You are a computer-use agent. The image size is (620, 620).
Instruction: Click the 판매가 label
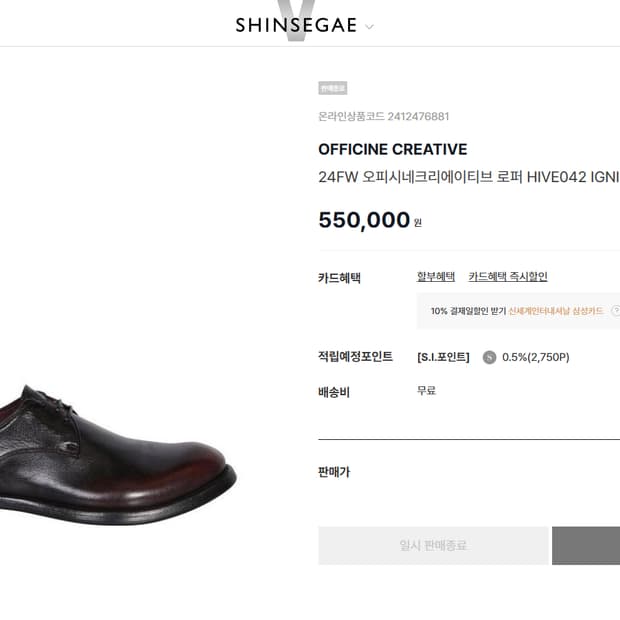334,472
